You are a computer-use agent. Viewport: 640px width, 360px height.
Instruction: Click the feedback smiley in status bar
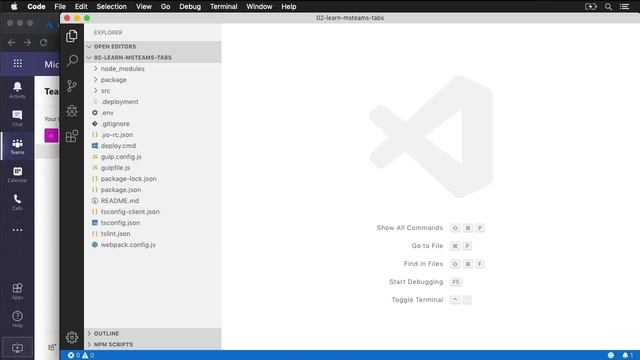pyautogui.click(x=611, y=356)
